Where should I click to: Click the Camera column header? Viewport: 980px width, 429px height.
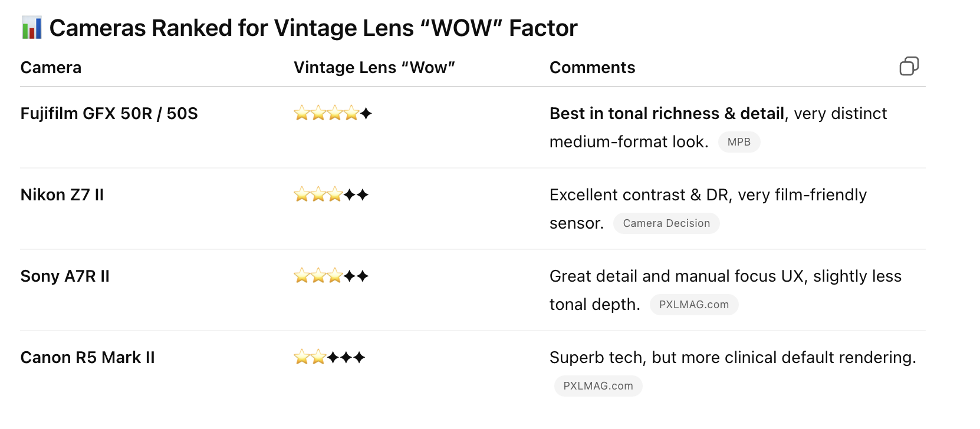coord(51,68)
